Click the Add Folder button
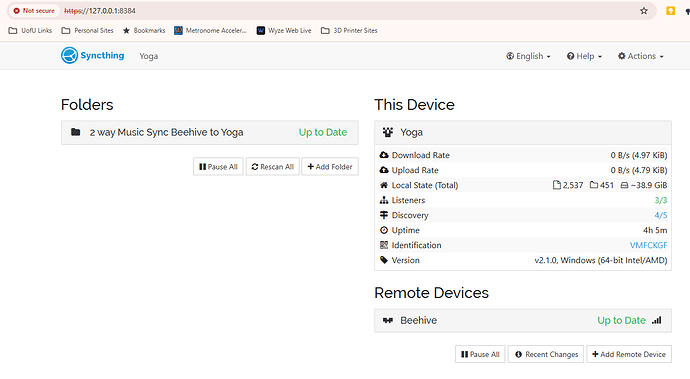Image resolution: width=690 pixels, height=379 pixels. pos(330,167)
